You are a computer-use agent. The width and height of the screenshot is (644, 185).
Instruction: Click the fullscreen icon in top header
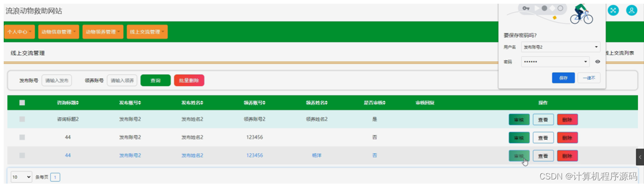[x=613, y=10]
